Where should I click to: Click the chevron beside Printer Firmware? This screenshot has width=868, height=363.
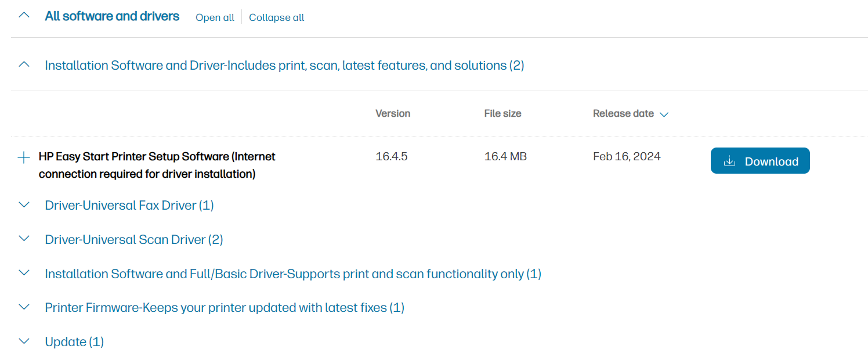(23, 307)
